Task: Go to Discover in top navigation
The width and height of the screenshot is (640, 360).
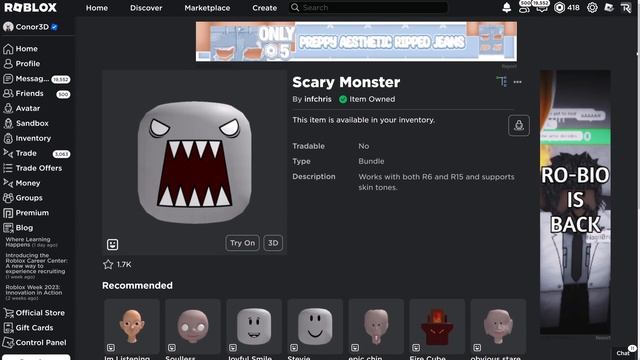Action: point(146,8)
